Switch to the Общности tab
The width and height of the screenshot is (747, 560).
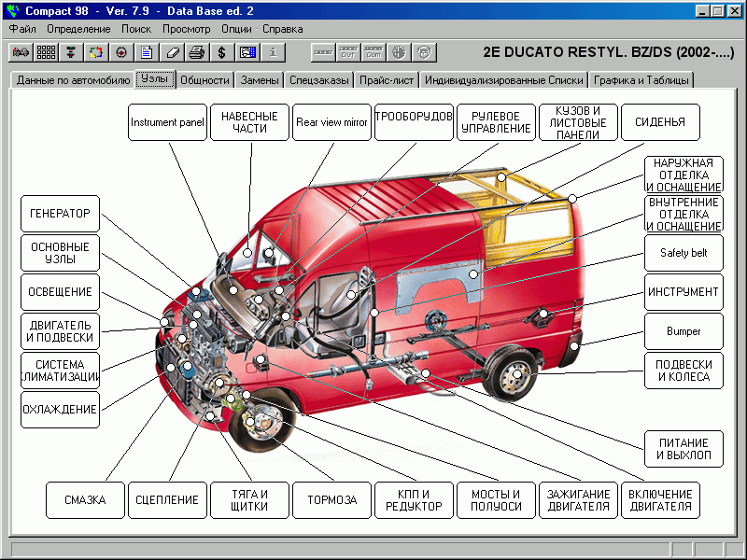[204, 80]
